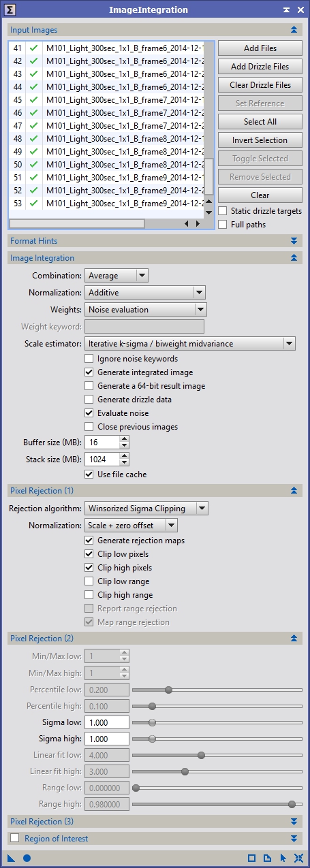
Task: Expand the Pixel Rejection (3) section
Action: pos(155,822)
